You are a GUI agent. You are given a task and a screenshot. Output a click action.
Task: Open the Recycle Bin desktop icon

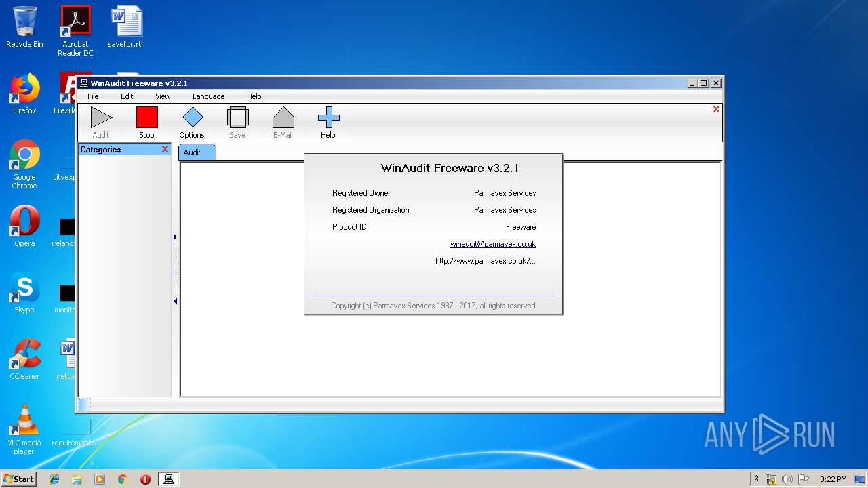coord(24,28)
